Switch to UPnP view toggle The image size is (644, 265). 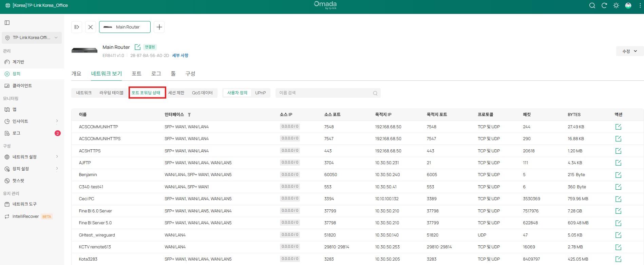260,93
